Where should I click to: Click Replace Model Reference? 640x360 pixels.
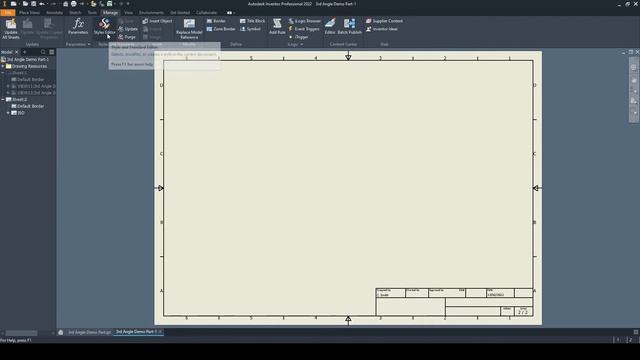189,29
